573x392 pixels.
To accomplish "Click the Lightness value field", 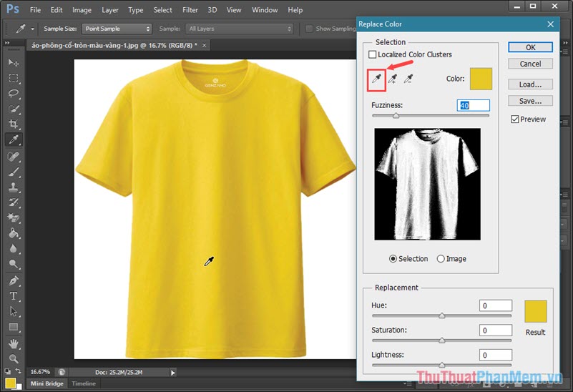I will (496, 355).
